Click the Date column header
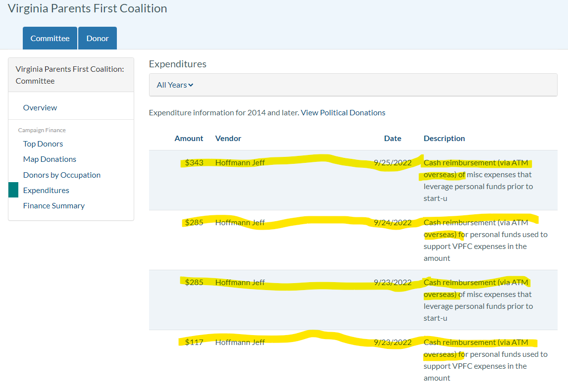 point(393,138)
